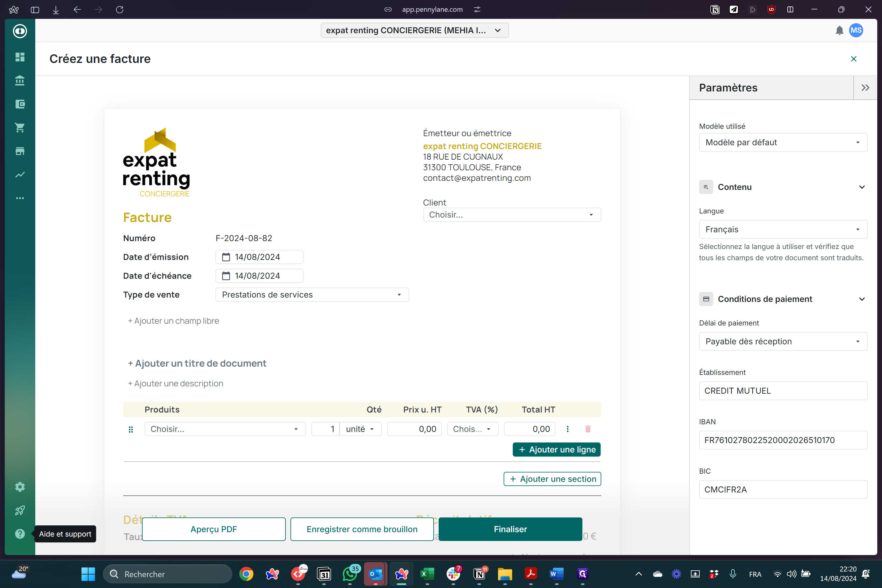882x588 pixels.
Task: Open the Notion browser extension icon
Action: tap(715, 9)
